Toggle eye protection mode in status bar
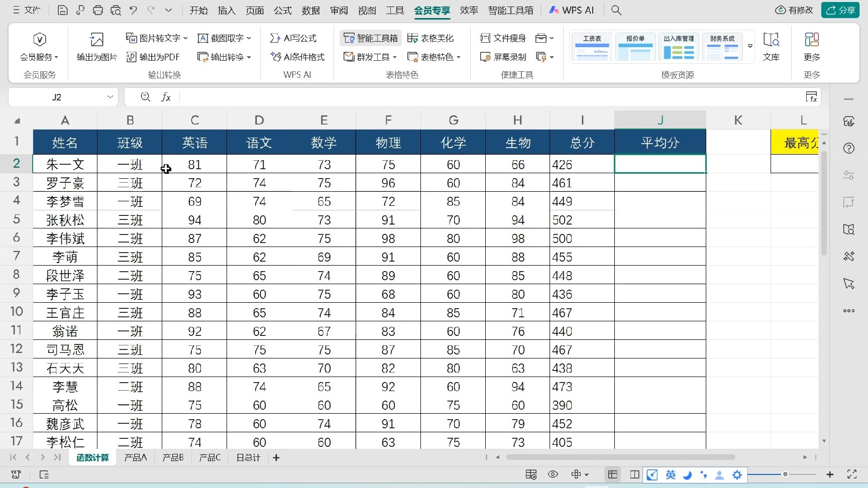Image resolution: width=868 pixels, height=488 pixels. point(553,474)
